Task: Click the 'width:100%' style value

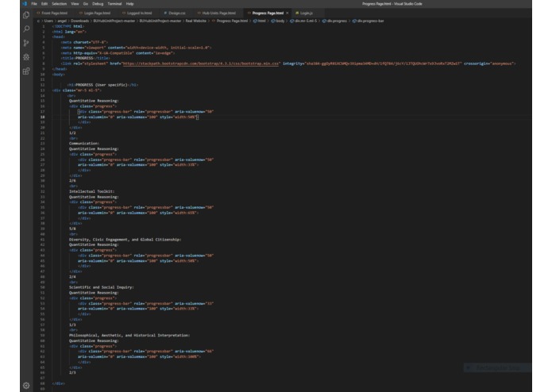Action: point(187,356)
